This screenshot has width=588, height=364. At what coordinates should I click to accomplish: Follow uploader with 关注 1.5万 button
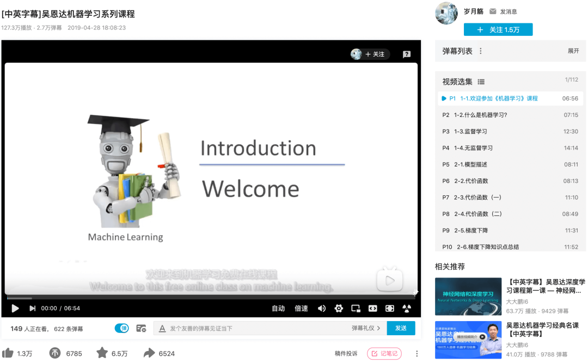tap(498, 29)
